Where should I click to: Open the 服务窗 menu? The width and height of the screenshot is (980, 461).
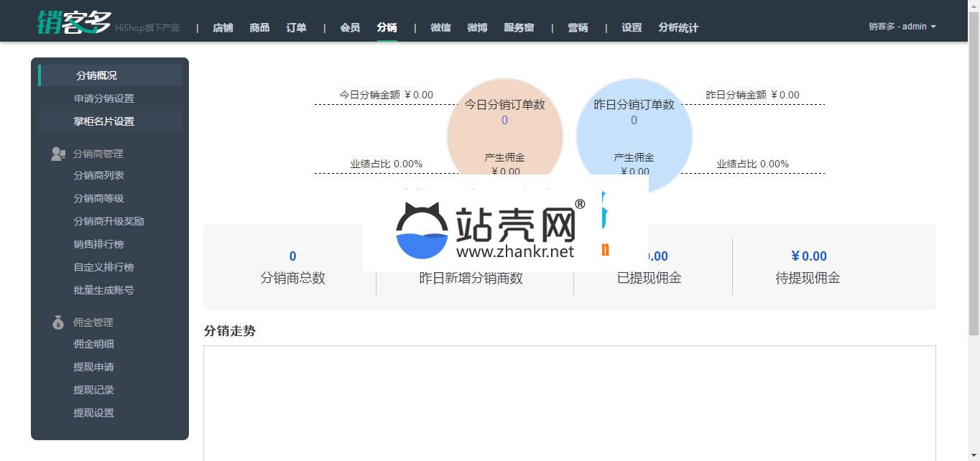pyautogui.click(x=519, y=27)
